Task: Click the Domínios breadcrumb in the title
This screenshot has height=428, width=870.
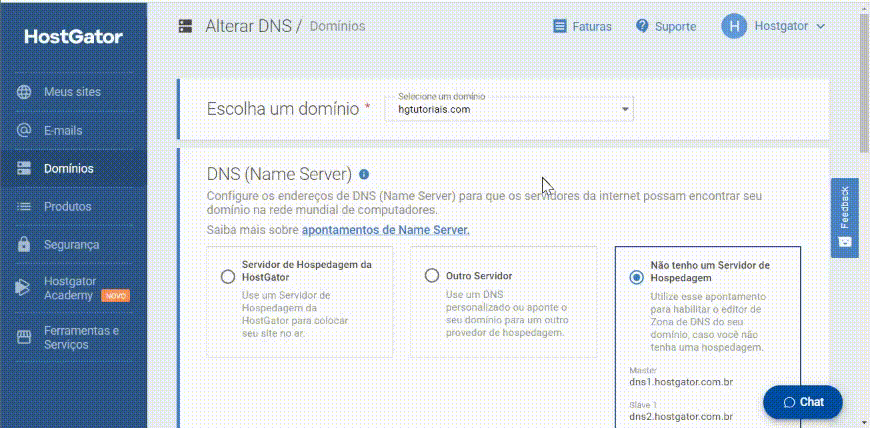Action: point(337,26)
